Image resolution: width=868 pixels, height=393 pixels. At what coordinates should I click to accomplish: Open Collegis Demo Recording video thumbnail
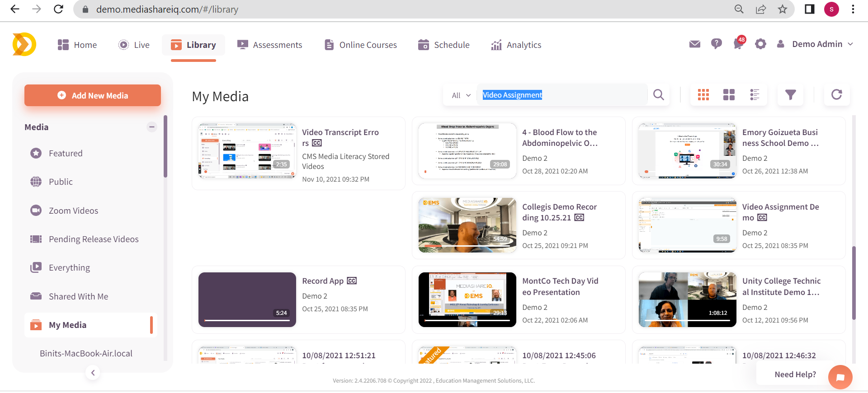[467, 225]
